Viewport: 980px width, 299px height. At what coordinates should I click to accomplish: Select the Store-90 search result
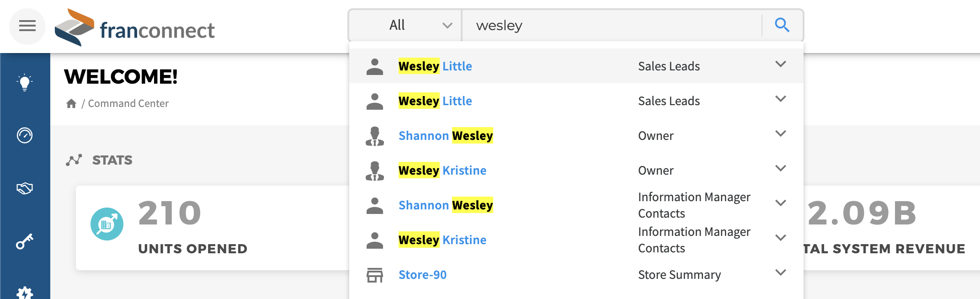[x=422, y=275]
